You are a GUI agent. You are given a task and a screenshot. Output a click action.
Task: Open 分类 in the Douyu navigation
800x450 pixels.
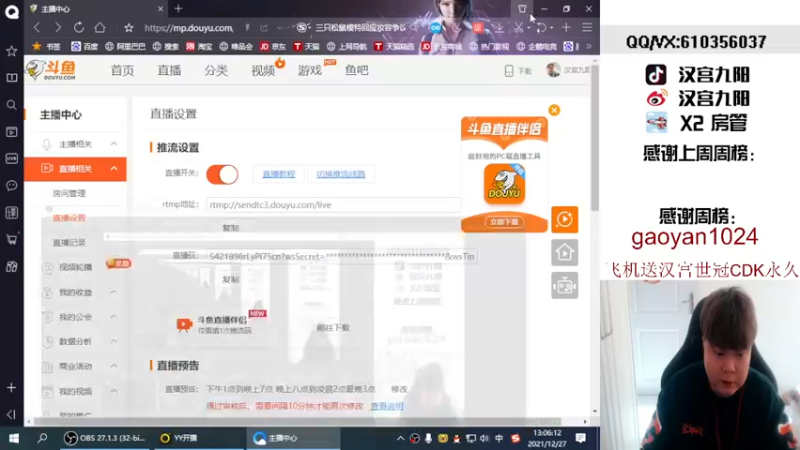(x=216, y=70)
